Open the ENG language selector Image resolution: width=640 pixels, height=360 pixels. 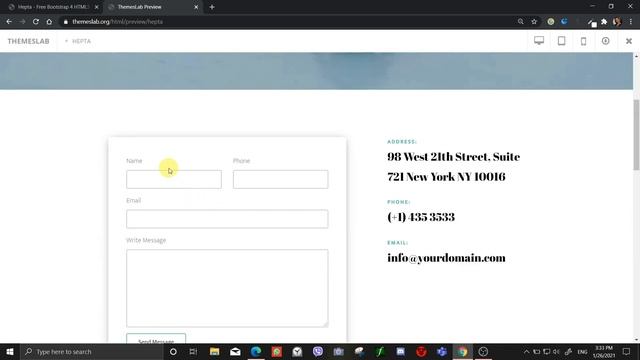(582, 351)
